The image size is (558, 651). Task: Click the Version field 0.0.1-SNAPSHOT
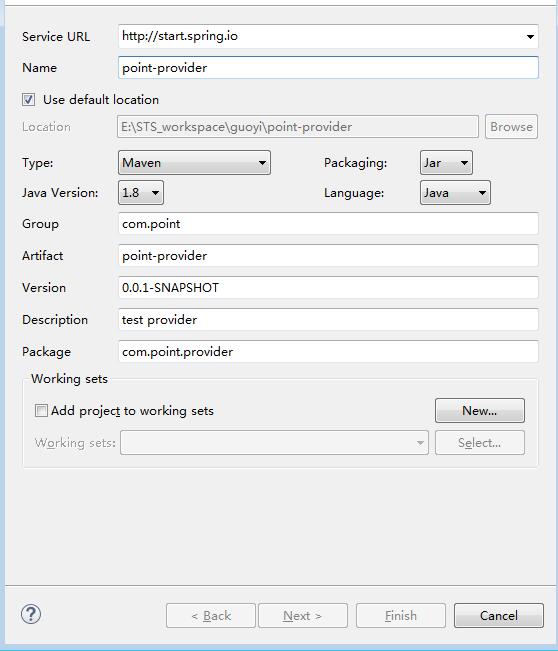(x=328, y=288)
